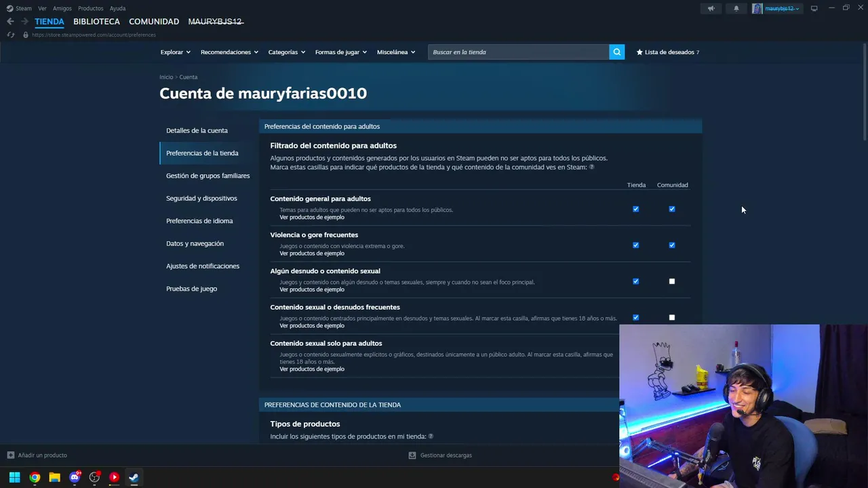Click help icon next to adult content description
868x488 pixels.
(591, 167)
